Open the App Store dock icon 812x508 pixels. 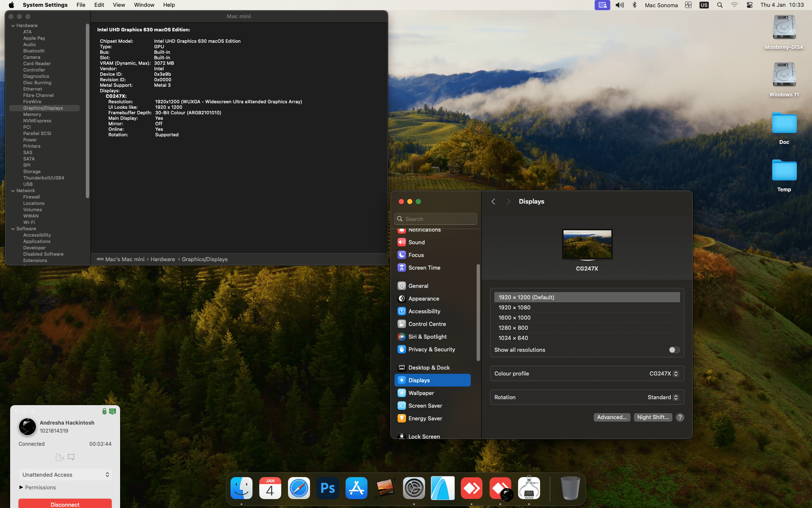point(357,488)
